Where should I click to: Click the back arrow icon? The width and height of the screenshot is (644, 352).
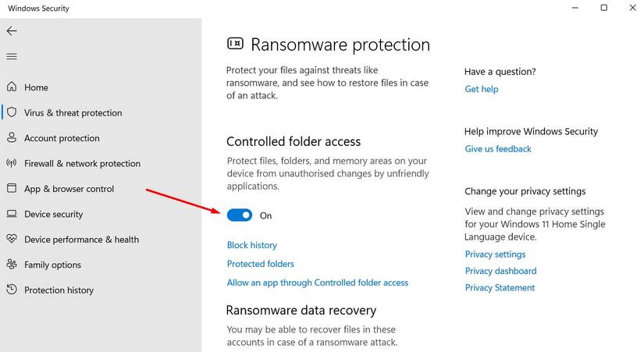[x=11, y=31]
